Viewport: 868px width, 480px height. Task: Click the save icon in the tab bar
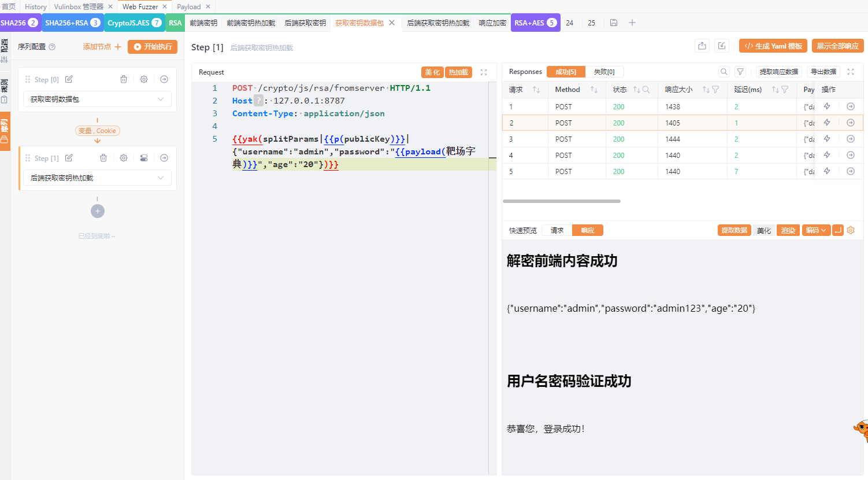coord(614,23)
